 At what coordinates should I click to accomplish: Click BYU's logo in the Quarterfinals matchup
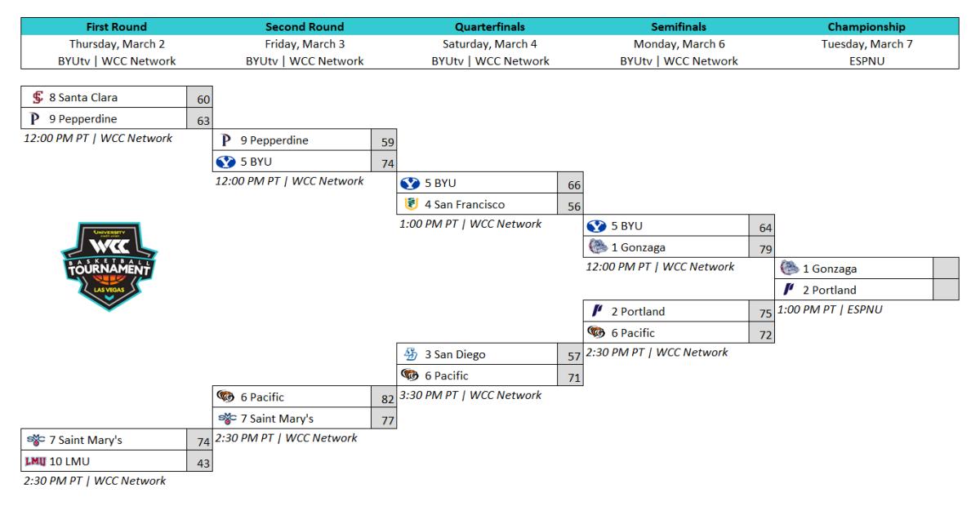click(x=411, y=183)
